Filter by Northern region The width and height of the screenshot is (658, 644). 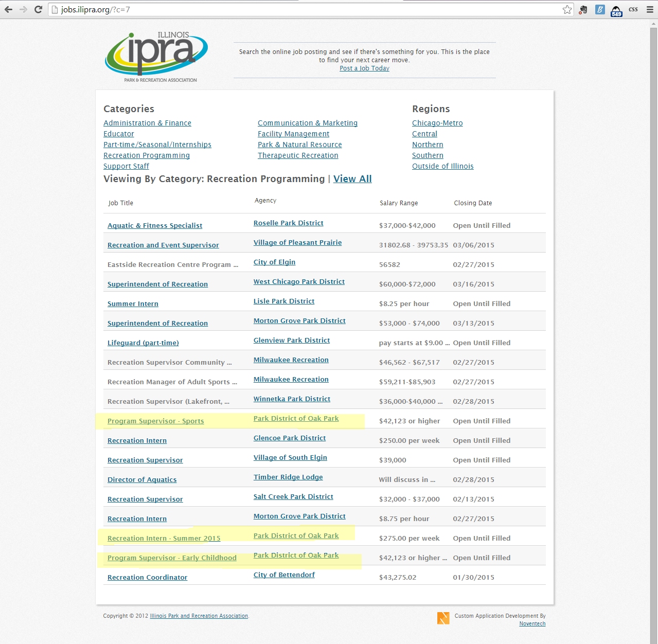tap(428, 145)
